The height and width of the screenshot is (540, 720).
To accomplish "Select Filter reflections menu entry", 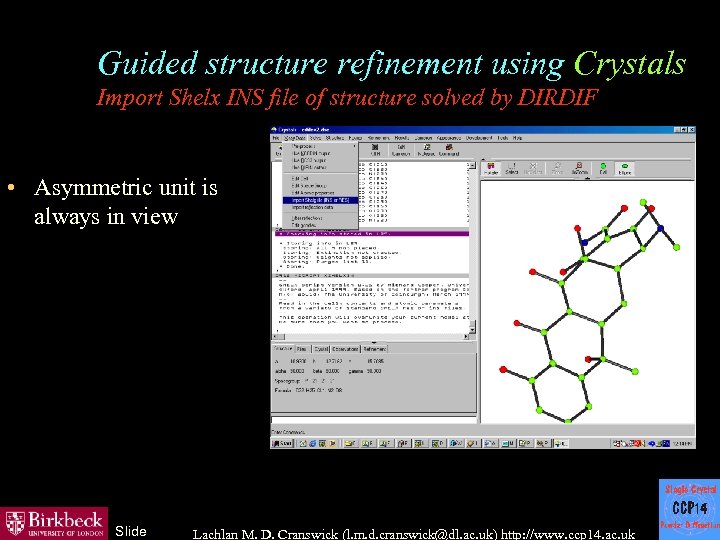I will point(321,218).
